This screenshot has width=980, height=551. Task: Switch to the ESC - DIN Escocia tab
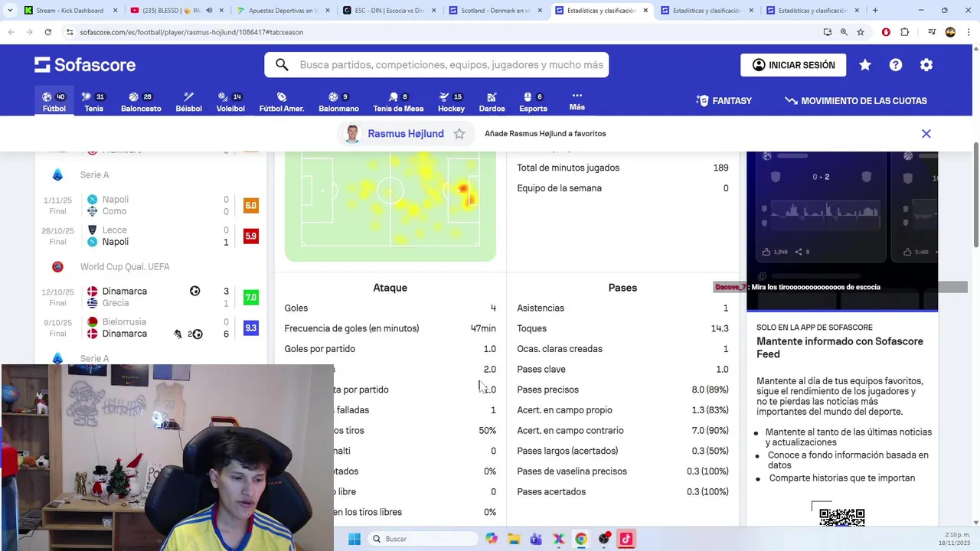tap(388, 11)
